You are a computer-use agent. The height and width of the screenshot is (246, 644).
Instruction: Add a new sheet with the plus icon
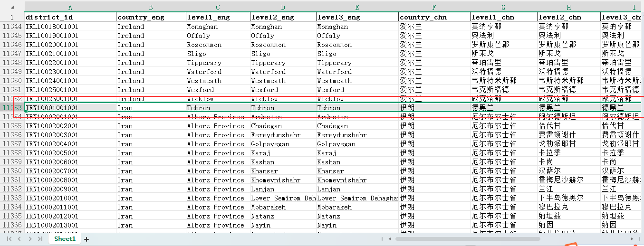(x=87, y=239)
